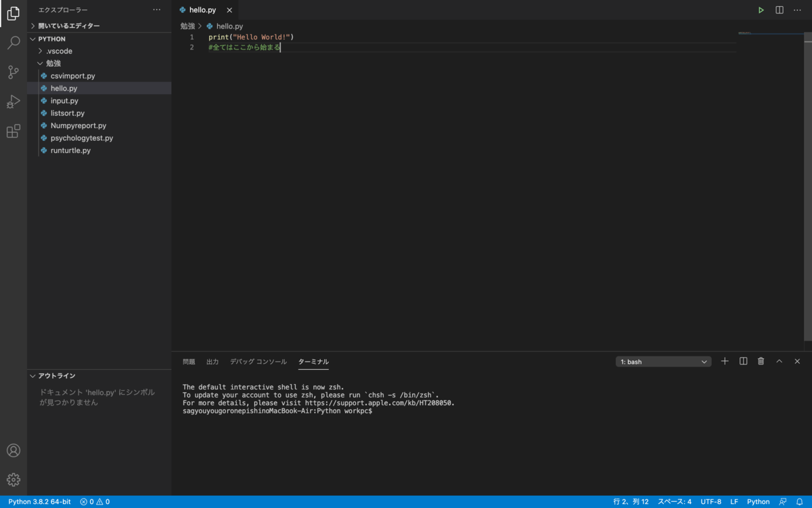Expand the .vscode folder
Image resolution: width=812 pixels, height=508 pixels.
pos(99,51)
